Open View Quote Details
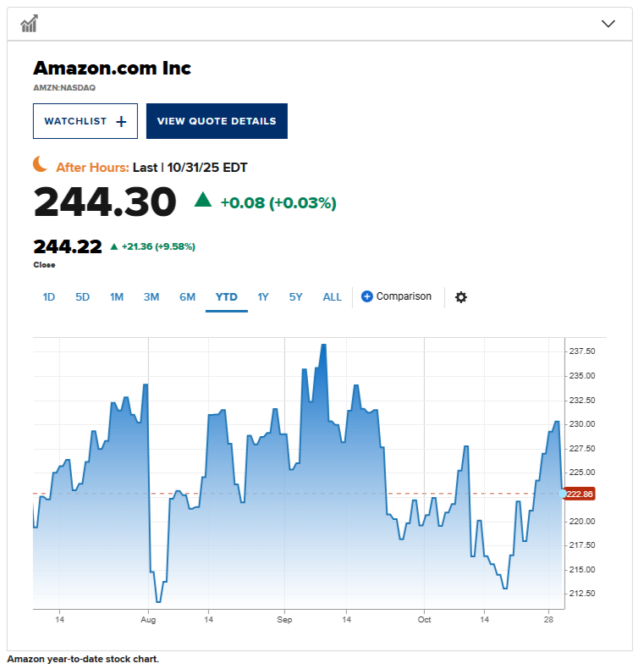The height and width of the screenshot is (669, 644). [x=217, y=121]
